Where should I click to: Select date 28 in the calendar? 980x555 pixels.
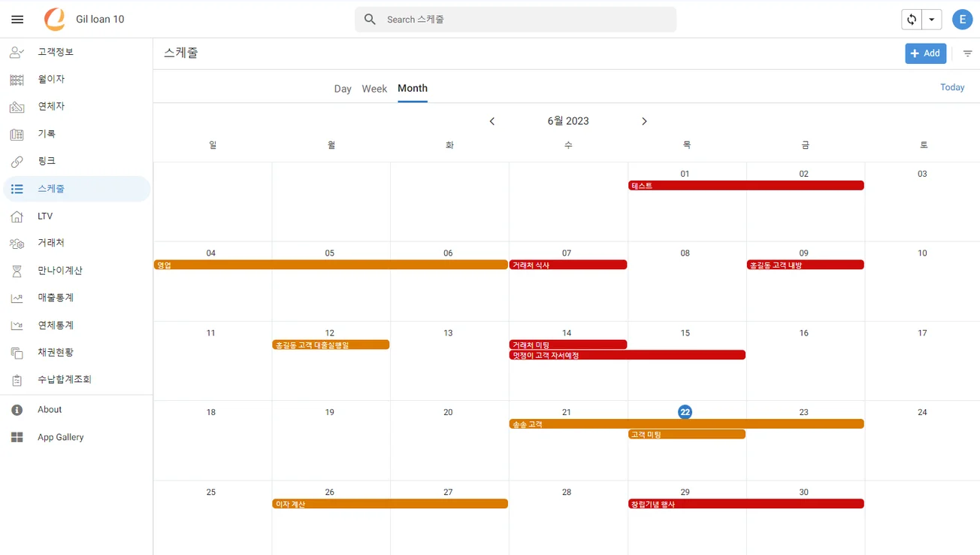click(x=567, y=492)
